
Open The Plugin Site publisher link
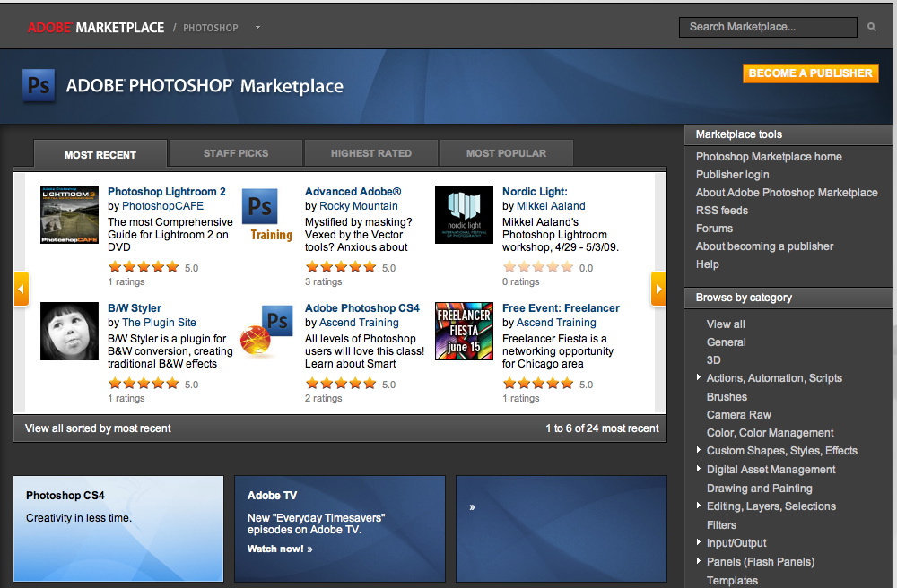pos(159,323)
